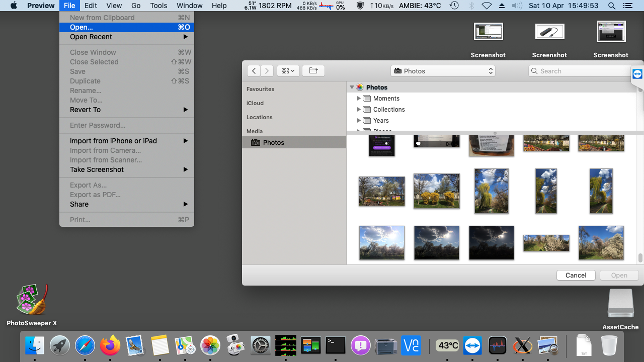This screenshot has height=362, width=644.
Task: Collapse the Photos library root
Action: (x=352, y=87)
